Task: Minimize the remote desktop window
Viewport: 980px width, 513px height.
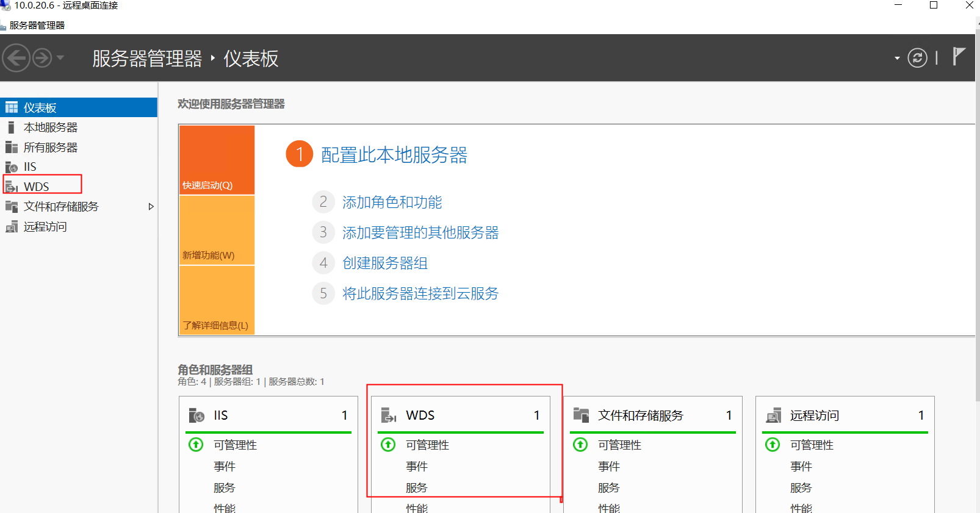Action: (x=898, y=5)
